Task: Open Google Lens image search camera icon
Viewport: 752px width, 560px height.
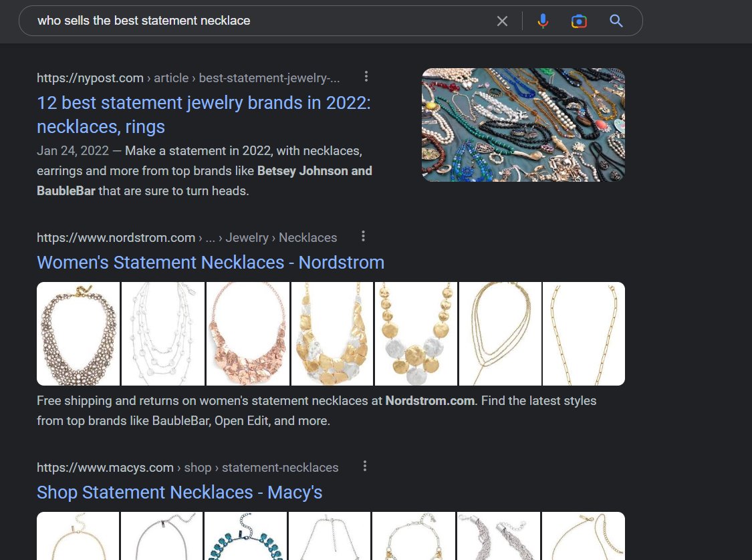Action: click(579, 21)
